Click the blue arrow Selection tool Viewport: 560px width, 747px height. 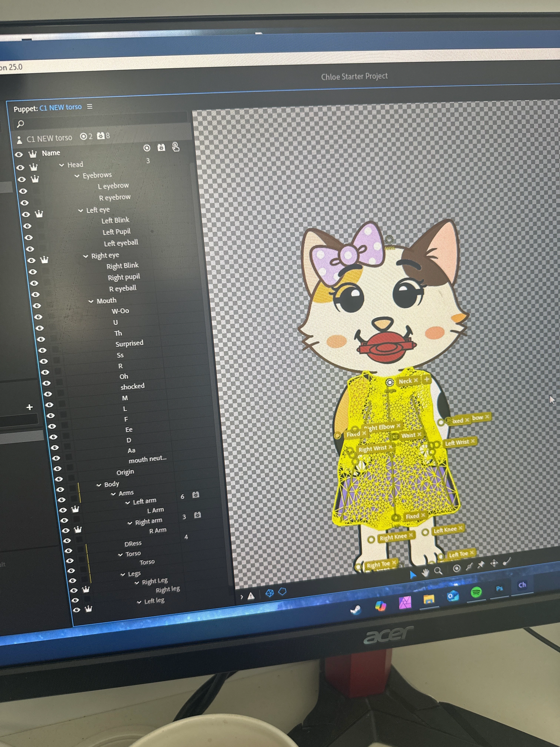coord(412,574)
